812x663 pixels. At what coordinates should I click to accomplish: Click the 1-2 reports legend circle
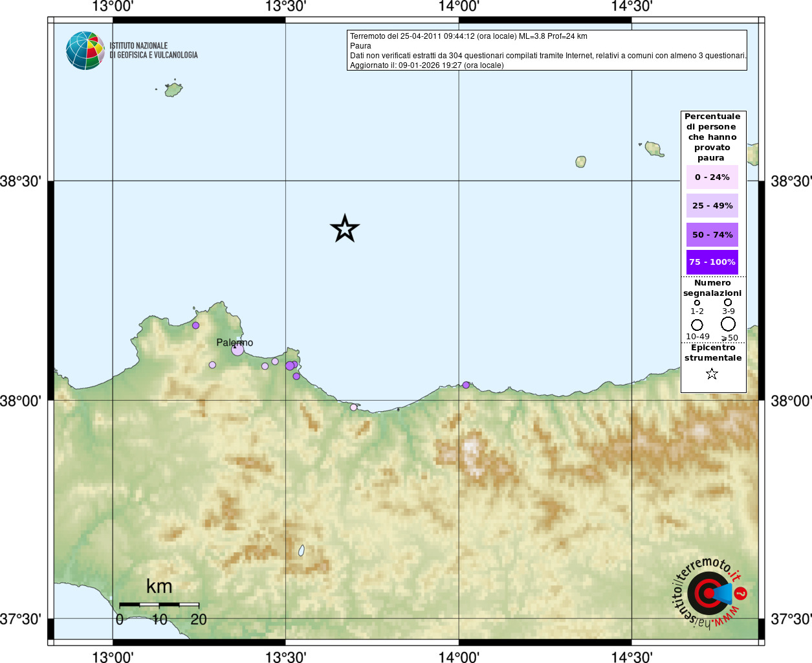pos(697,302)
